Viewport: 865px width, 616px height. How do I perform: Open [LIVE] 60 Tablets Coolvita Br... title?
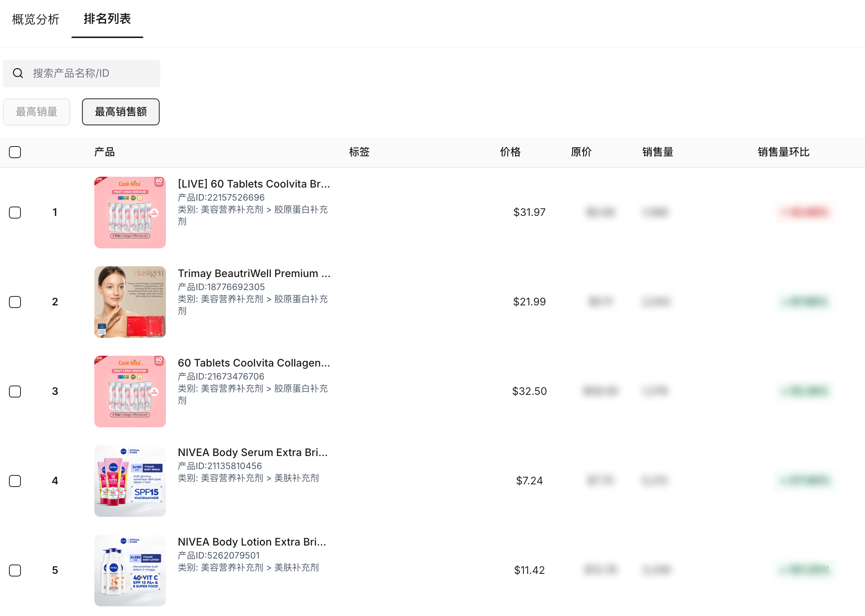click(x=254, y=184)
